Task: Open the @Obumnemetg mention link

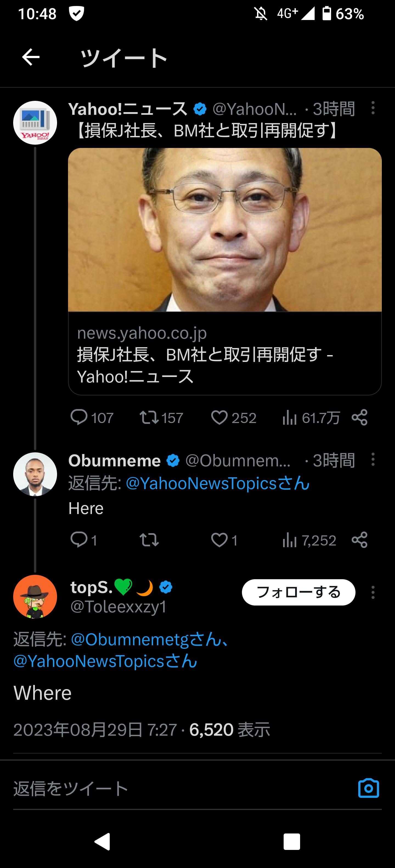Action: point(129,639)
